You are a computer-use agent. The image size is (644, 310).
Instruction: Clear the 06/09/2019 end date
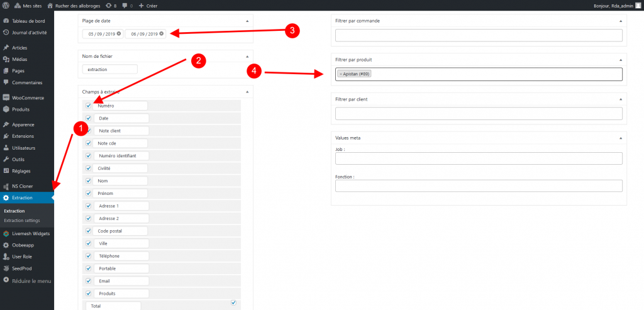coord(161,33)
